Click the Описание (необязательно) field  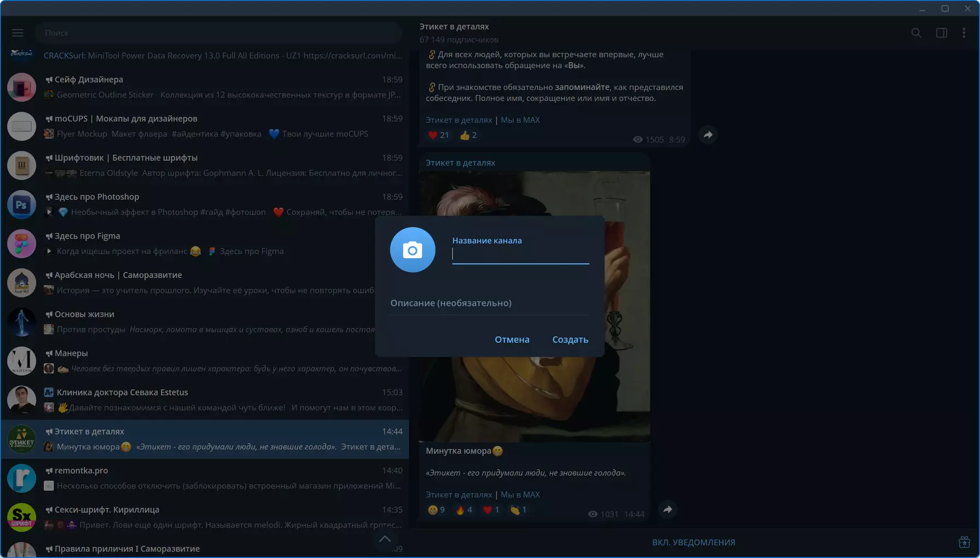(x=489, y=303)
